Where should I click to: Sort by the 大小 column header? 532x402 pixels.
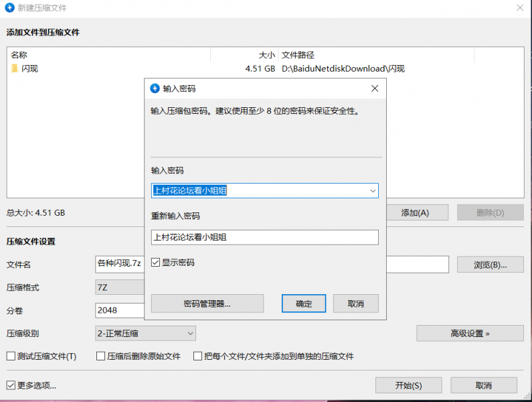click(244, 55)
